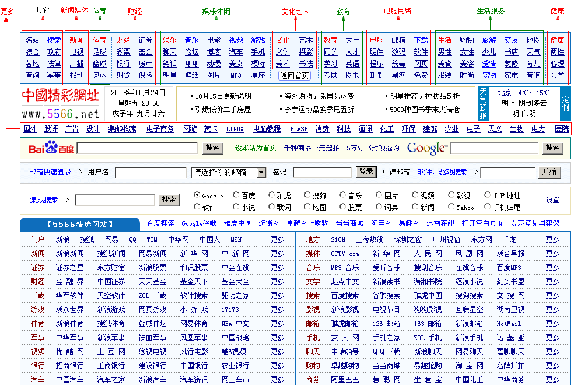Open the 电子商务 category link
574x392 pixels.
(160, 129)
